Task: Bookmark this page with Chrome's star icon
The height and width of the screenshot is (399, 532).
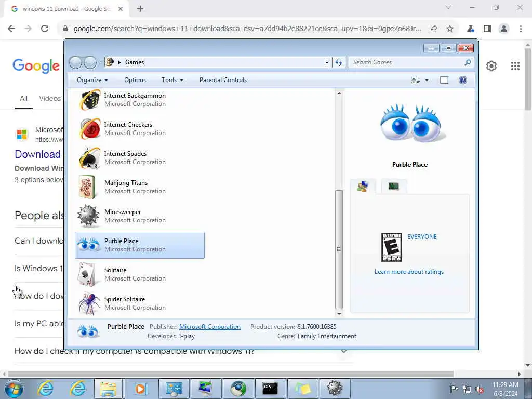Action: [x=450, y=29]
